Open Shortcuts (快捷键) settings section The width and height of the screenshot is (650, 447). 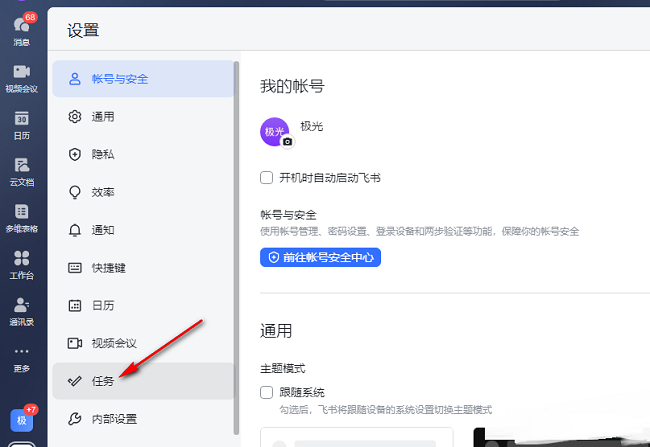143,268
